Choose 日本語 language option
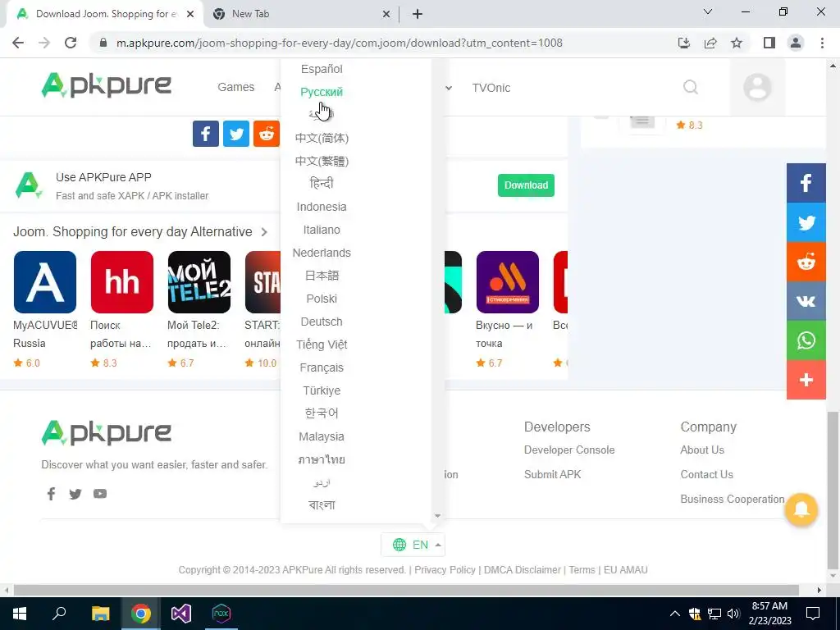 pyautogui.click(x=322, y=276)
